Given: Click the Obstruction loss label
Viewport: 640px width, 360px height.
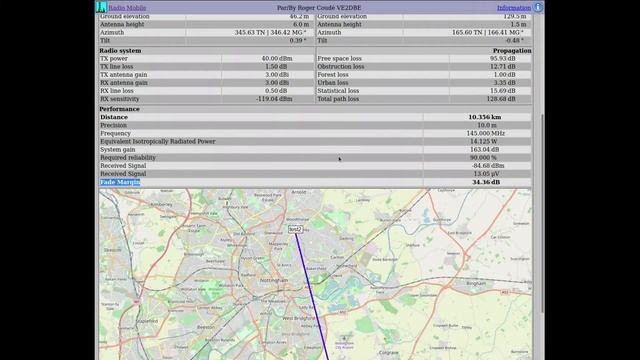Looking at the screenshot, I should pyautogui.click(x=341, y=67).
